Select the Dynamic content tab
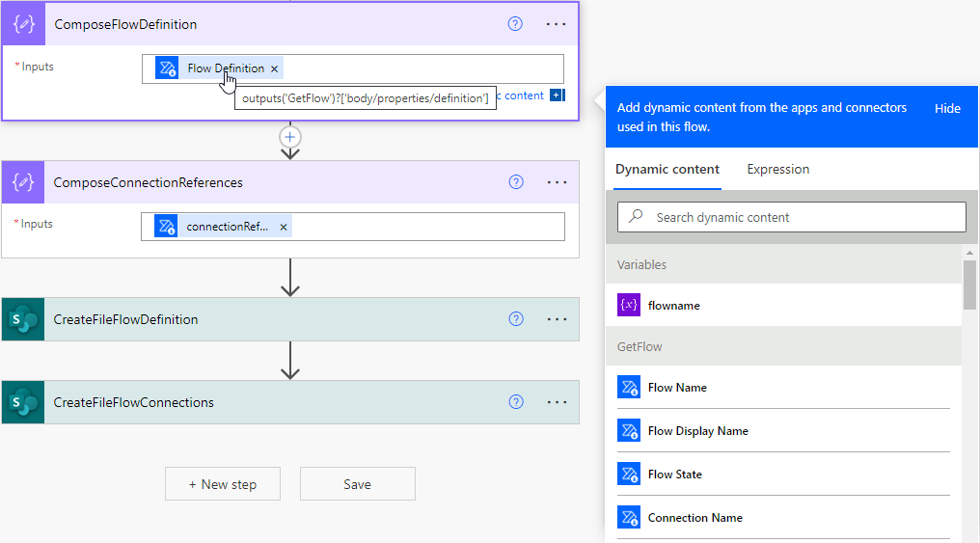This screenshot has width=980, height=543. click(x=667, y=169)
